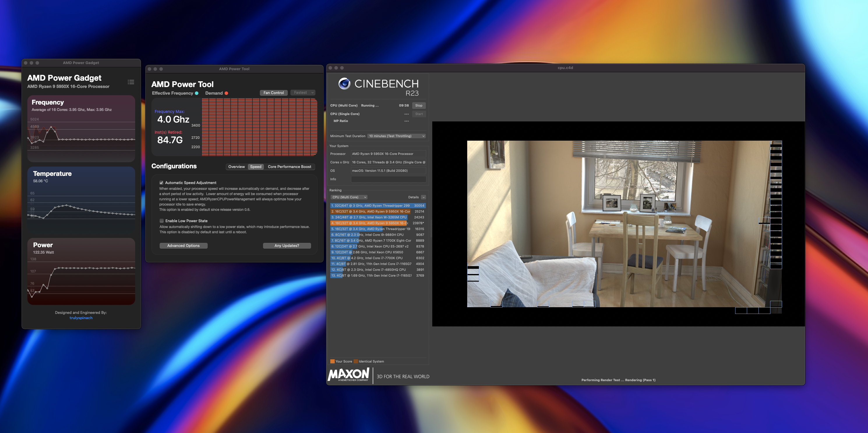Stop the CPU Multi Core test
The image size is (868, 433).
tap(419, 105)
